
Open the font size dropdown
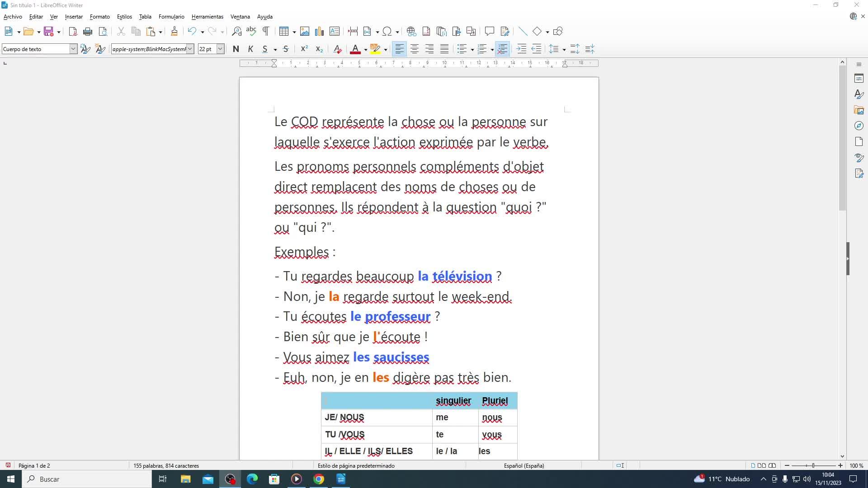(220, 49)
